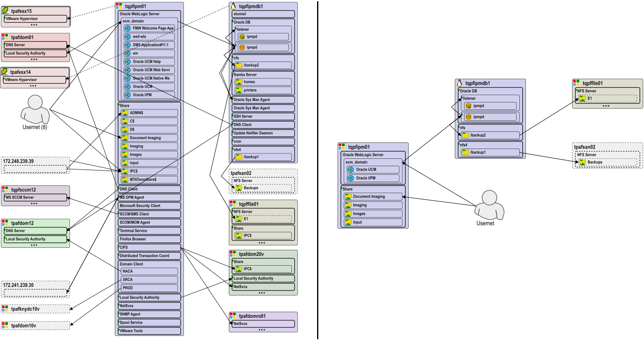Screen dimensions: 644x340
Task: Click the Windows logo beside tpafdomro01
Action: (x=233, y=316)
